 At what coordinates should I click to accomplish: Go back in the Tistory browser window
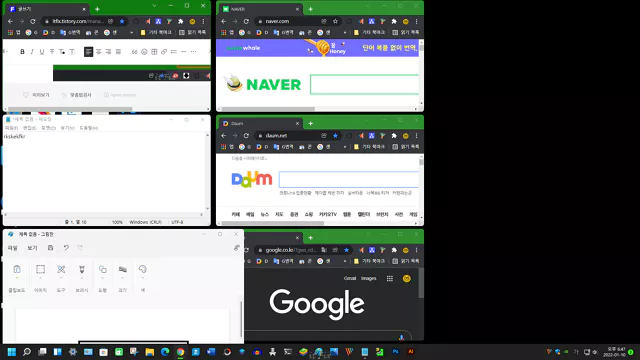10,21
